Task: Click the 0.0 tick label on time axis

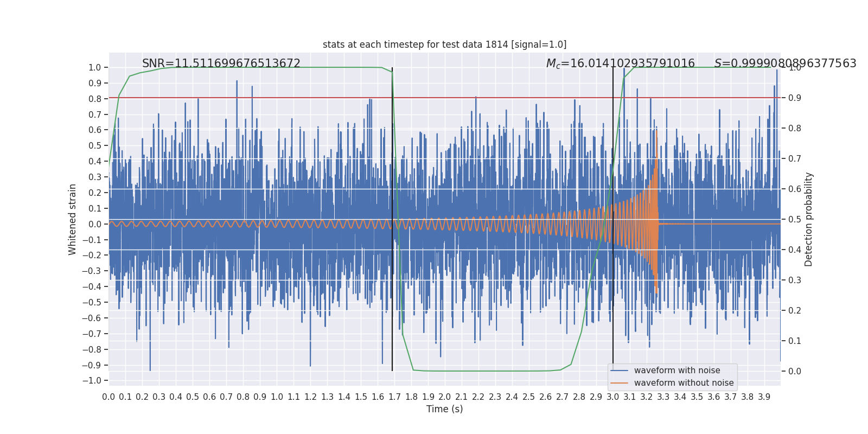Action: point(108,397)
